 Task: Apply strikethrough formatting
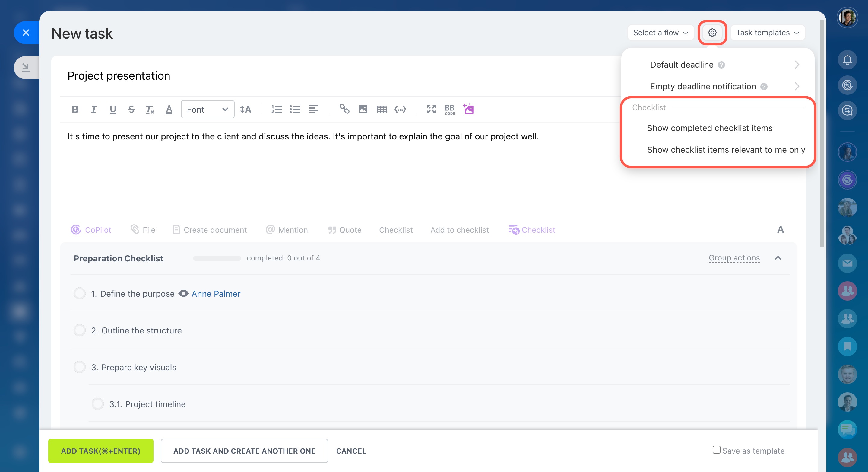[131, 109]
